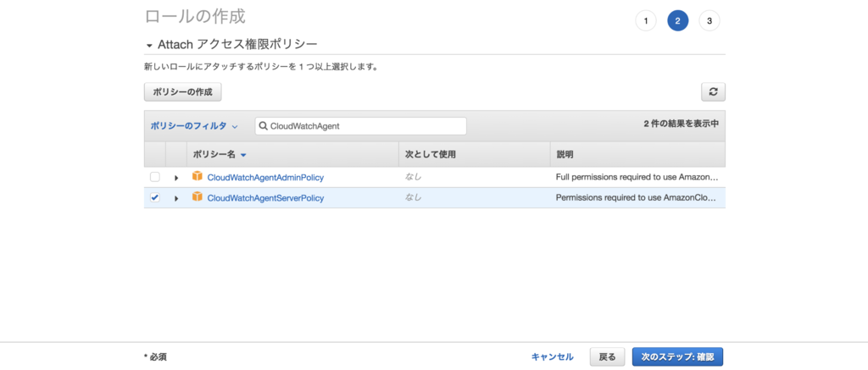Click the 説明 column header
The width and height of the screenshot is (868, 370).
coord(637,155)
